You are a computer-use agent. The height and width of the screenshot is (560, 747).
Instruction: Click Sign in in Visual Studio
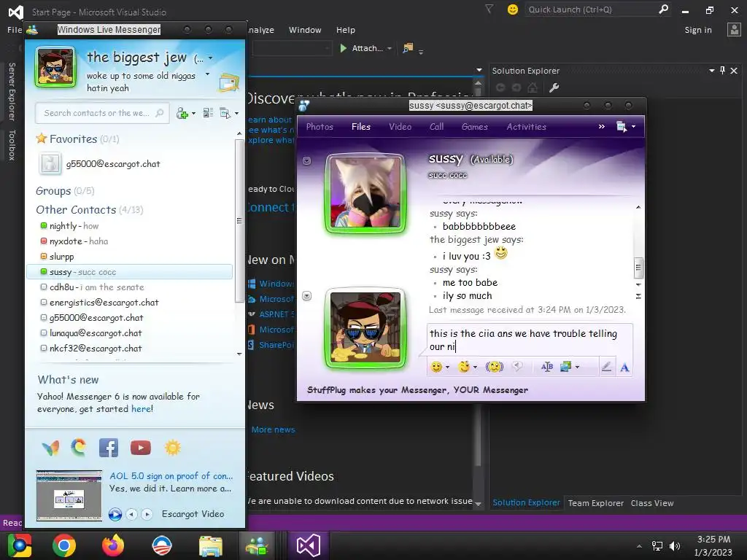(x=698, y=30)
